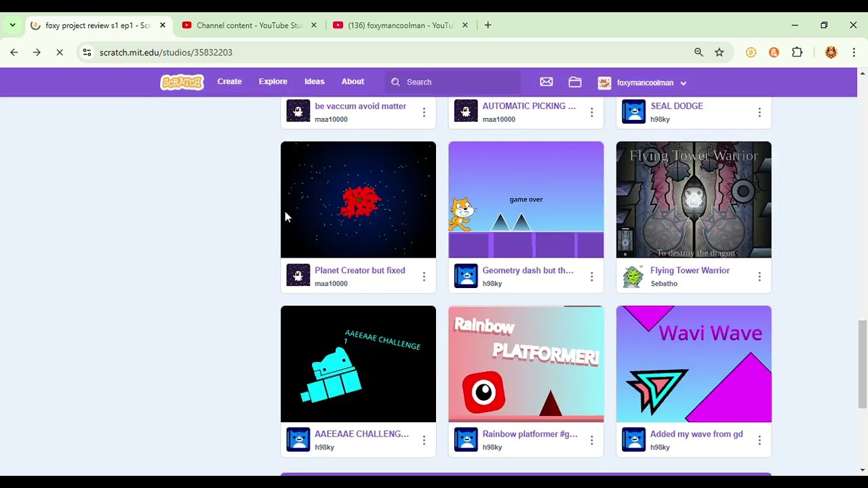Switch to Channel content YouTube Studio tab
Image resolution: width=868 pixels, height=488 pixels.
[x=249, y=25]
